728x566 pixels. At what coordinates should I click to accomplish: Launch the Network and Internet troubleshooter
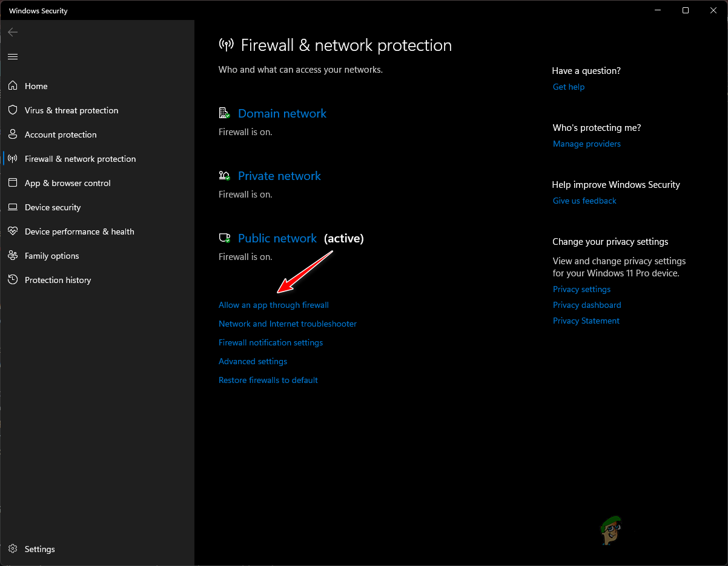(x=287, y=324)
